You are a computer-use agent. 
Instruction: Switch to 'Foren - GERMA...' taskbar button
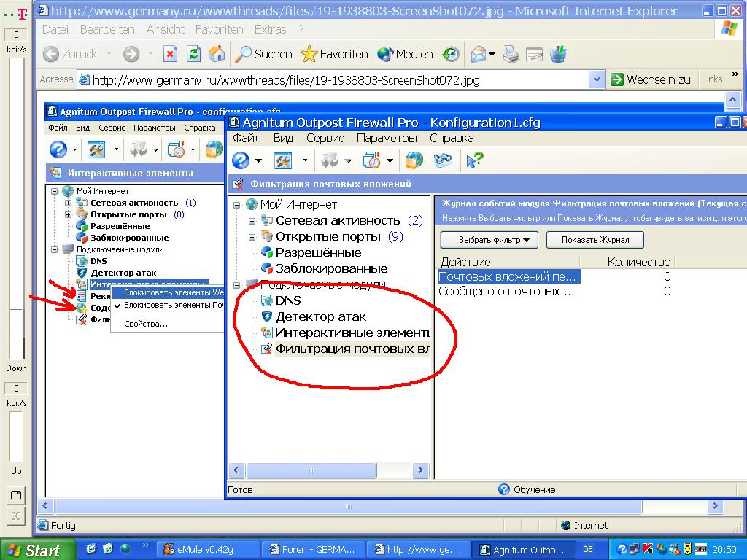pos(313,550)
